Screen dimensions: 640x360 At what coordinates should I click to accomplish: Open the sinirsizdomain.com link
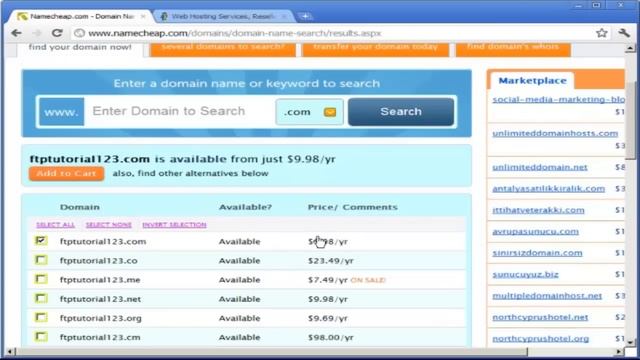tap(537, 253)
